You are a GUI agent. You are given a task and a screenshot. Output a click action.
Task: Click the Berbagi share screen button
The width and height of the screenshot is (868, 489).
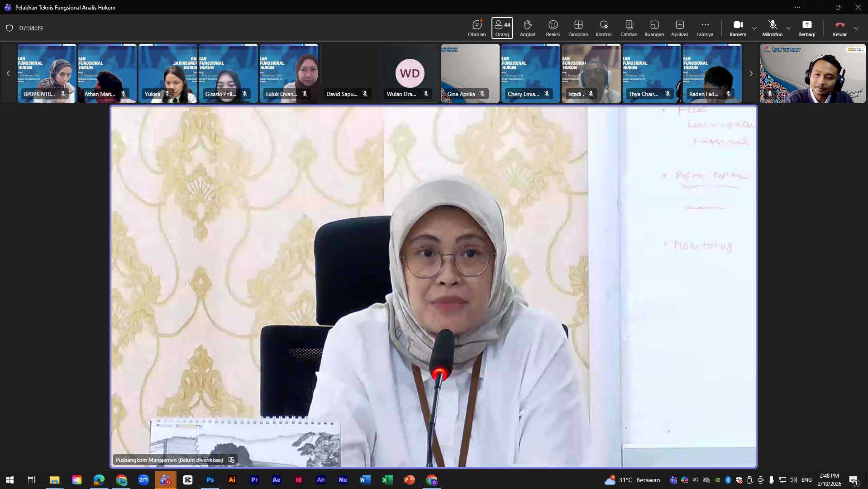click(806, 28)
